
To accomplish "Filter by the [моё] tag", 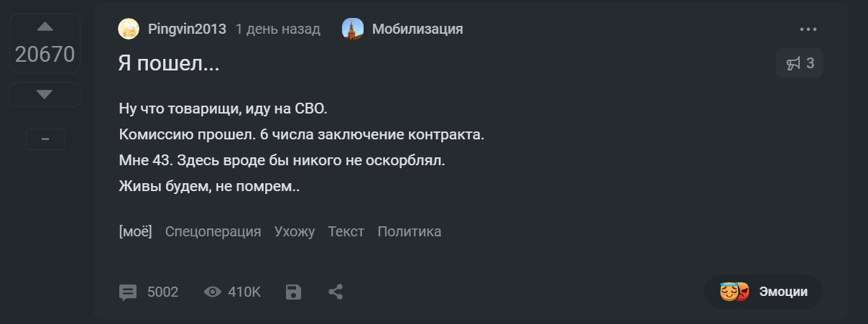I will tap(135, 231).
